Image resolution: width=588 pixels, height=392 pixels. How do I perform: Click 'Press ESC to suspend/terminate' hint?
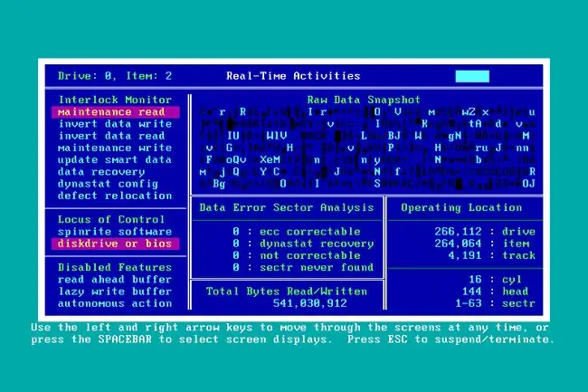click(x=450, y=339)
